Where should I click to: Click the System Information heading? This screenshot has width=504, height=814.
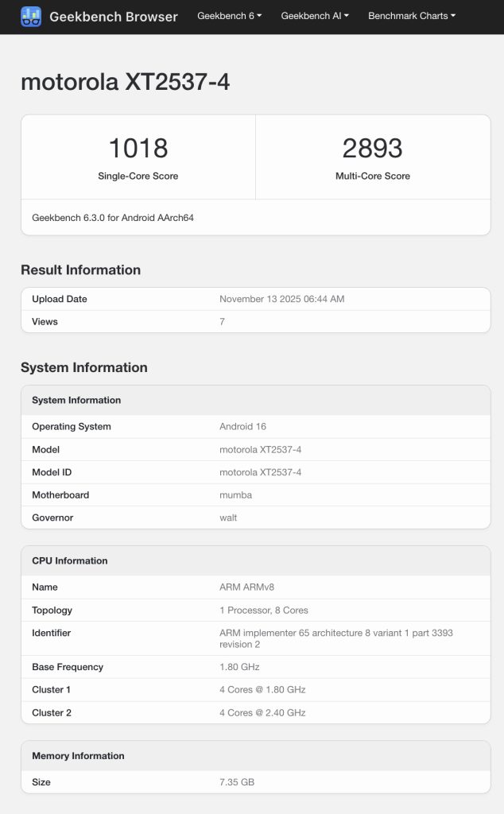click(x=83, y=367)
